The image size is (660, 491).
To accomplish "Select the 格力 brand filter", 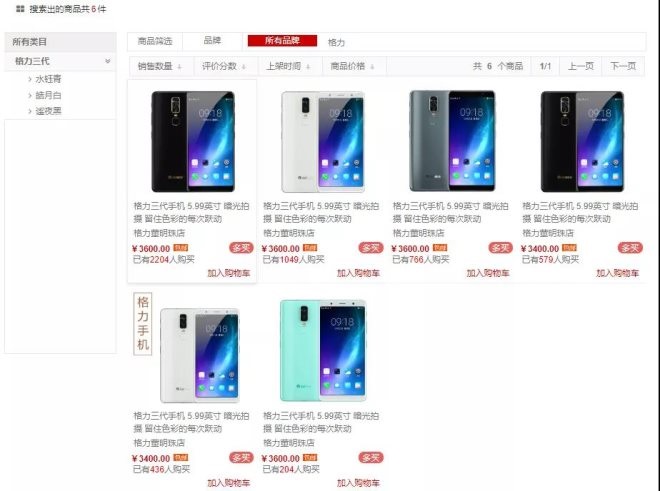I will pyautogui.click(x=336, y=42).
